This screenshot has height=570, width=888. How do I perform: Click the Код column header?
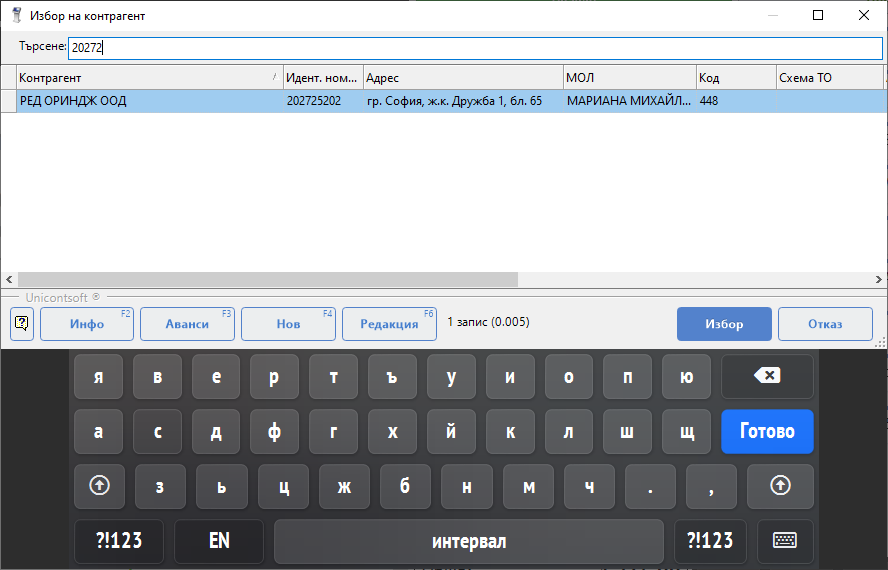[x=735, y=78]
